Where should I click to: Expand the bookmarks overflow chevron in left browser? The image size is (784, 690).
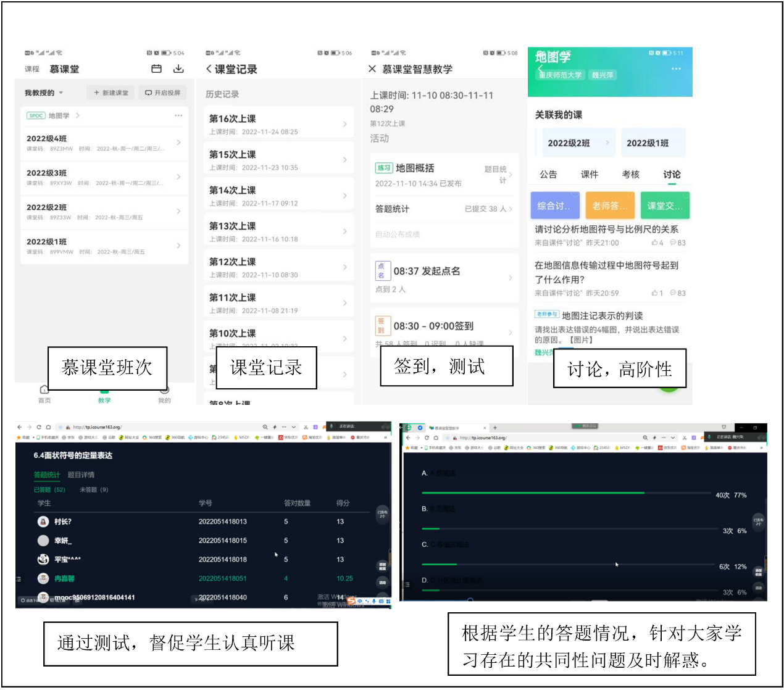pos(385,437)
